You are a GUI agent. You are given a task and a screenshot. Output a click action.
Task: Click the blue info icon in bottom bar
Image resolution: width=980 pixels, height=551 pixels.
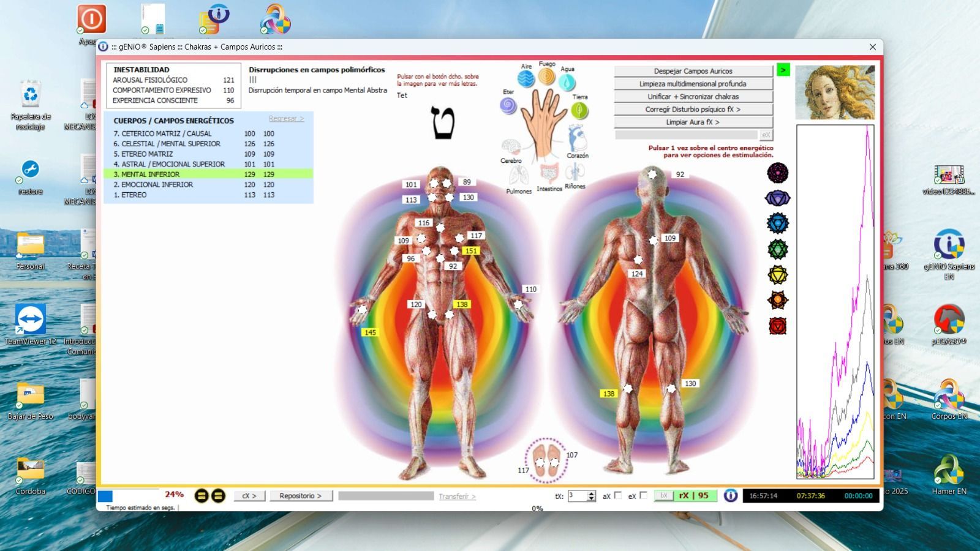tap(731, 495)
